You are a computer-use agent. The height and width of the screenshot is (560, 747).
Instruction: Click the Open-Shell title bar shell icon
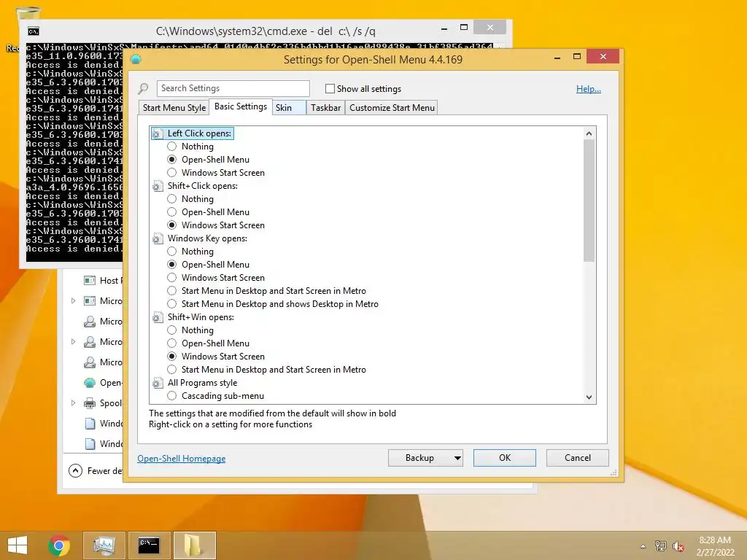[x=136, y=60]
